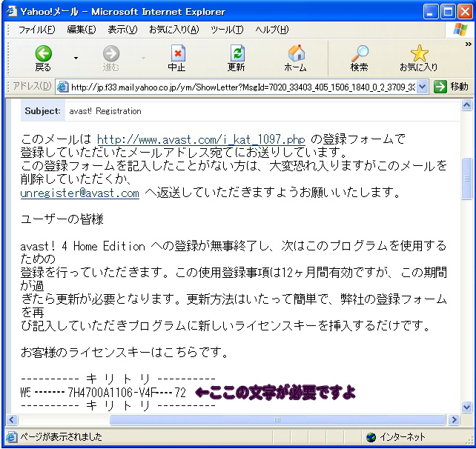Click the ユーザーの皆様 greeting line
Image resolution: width=476 pixels, height=449 pixels.
tap(62, 219)
